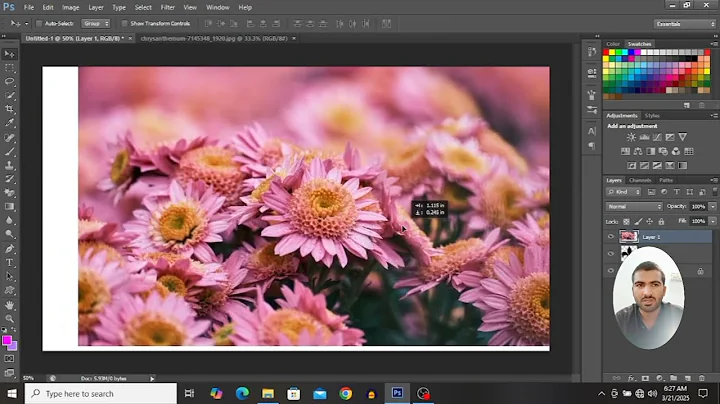Image resolution: width=720 pixels, height=404 pixels.
Task: Select the Clone Stamp tool
Action: [9, 165]
